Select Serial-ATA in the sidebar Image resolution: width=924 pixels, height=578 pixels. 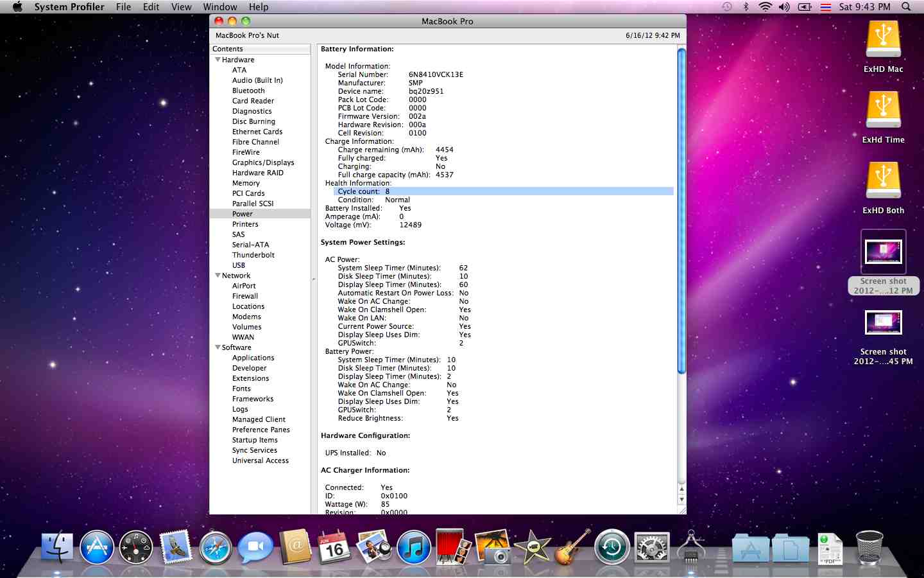coord(251,245)
